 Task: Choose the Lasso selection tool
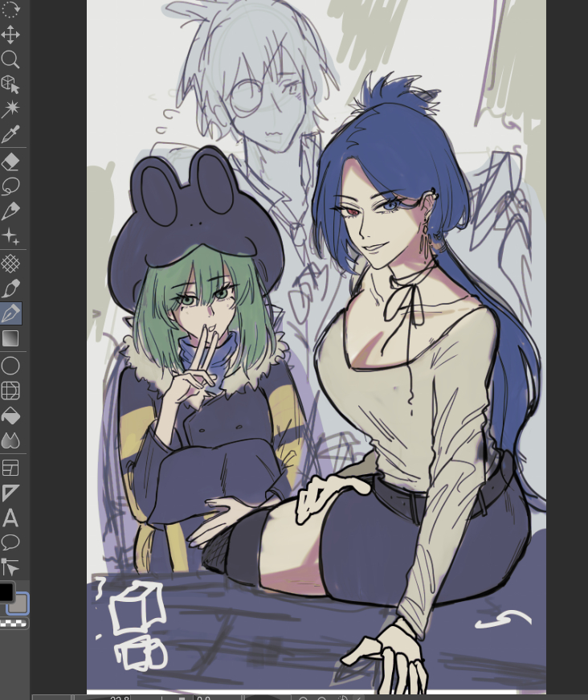tap(10, 186)
